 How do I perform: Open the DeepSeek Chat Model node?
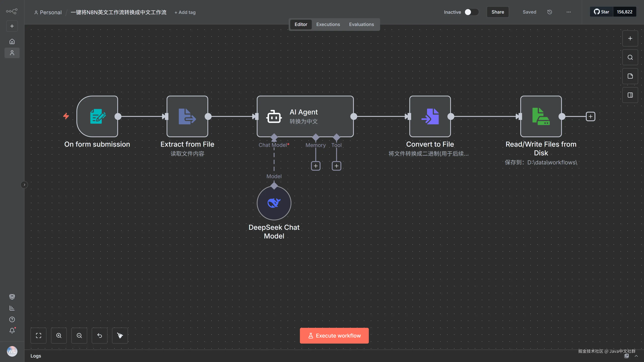click(274, 203)
